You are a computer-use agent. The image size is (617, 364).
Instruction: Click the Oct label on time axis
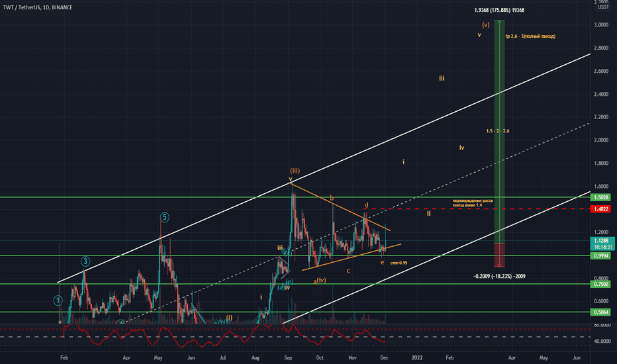tap(320, 357)
